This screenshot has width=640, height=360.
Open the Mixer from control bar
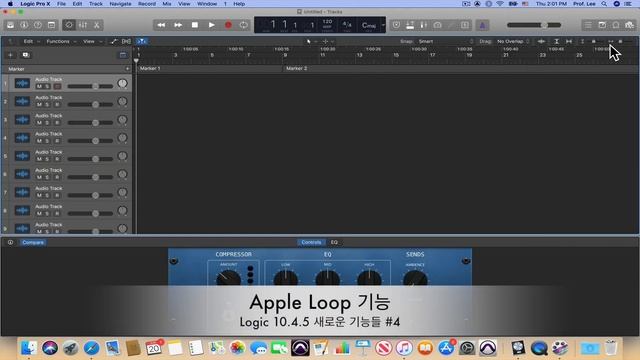[83, 25]
